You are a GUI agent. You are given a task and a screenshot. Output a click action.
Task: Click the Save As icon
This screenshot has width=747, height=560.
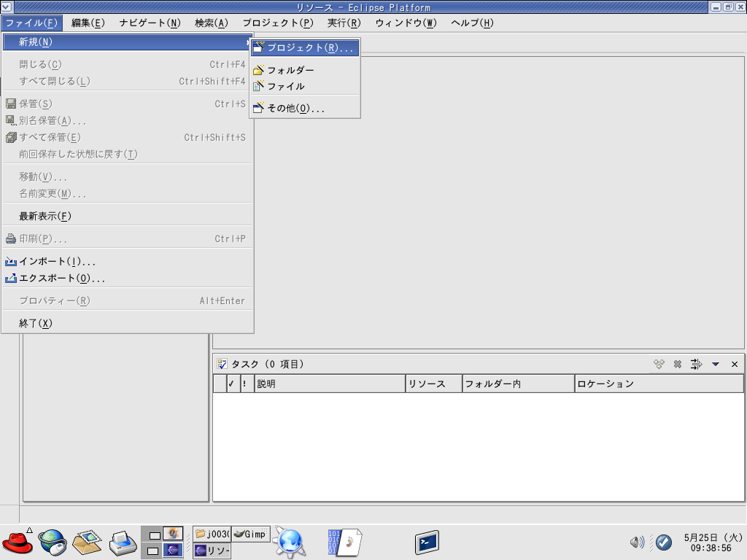point(11,120)
